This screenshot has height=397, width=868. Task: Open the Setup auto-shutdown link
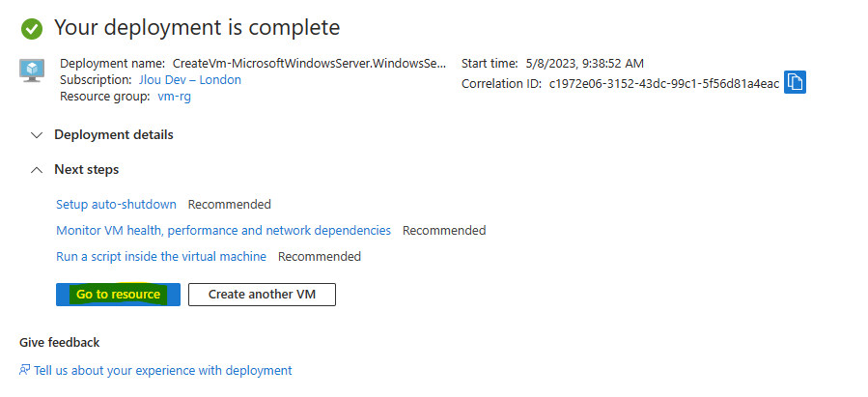tap(116, 205)
